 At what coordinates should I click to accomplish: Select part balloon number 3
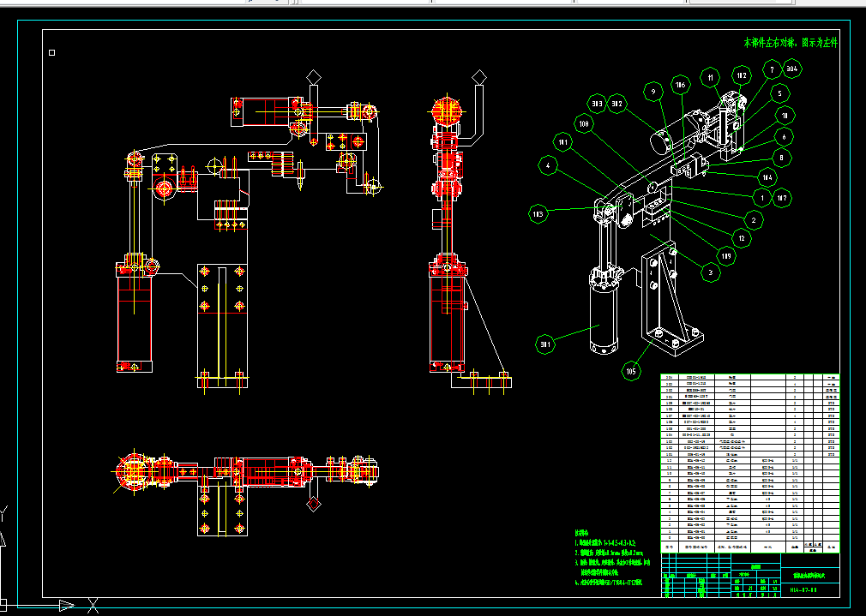pyautogui.click(x=711, y=272)
